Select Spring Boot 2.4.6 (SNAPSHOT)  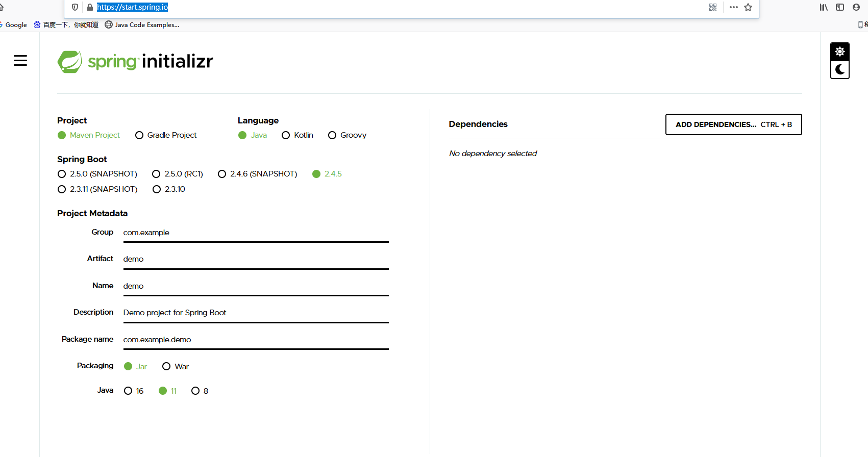(x=258, y=174)
